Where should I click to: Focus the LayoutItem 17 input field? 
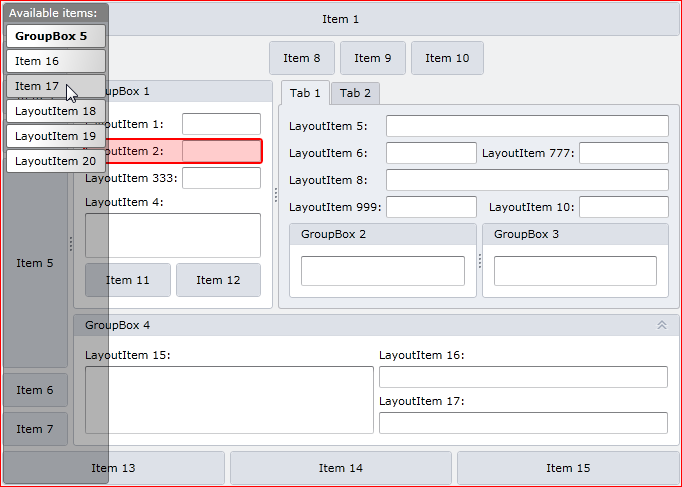pos(523,423)
